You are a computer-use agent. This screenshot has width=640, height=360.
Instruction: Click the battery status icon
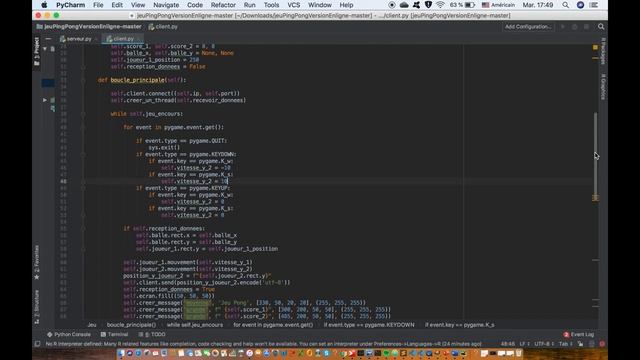click(x=470, y=5)
